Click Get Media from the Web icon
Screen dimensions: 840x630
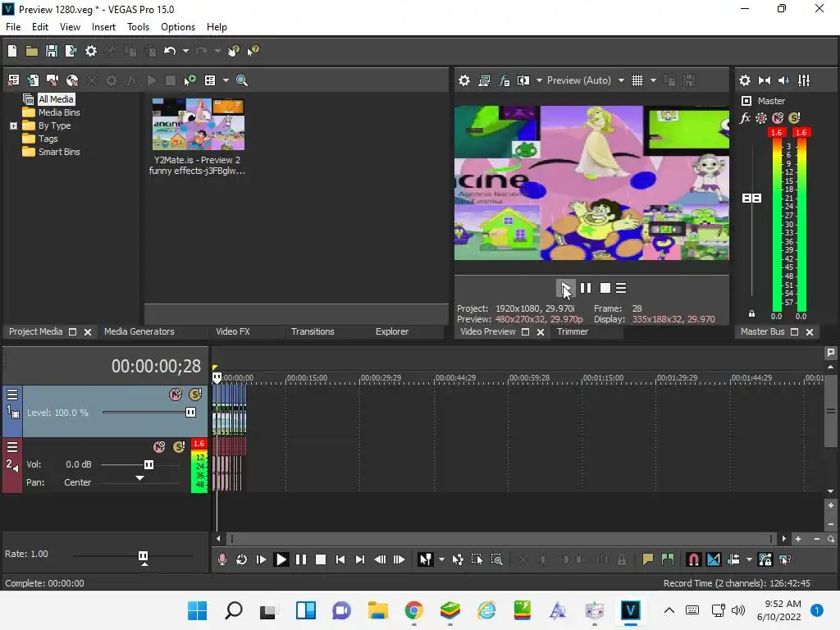pyautogui.click(x=72, y=80)
